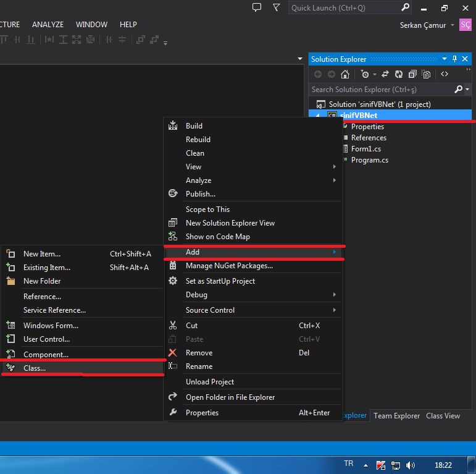Open Solution Explorer window position dropdown
The width and height of the screenshot is (476, 474).
click(445, 59)
